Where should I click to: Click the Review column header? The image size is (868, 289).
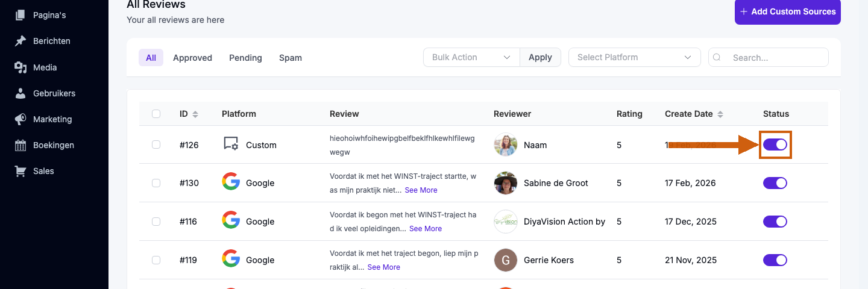pyautogui.click(x=344, y=114)
